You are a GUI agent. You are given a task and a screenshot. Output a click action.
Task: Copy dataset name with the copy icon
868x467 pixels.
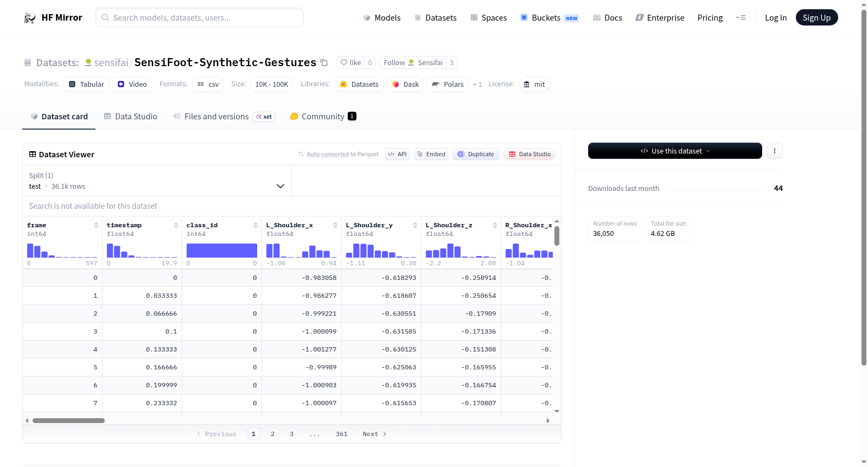(x=324, y=62)
